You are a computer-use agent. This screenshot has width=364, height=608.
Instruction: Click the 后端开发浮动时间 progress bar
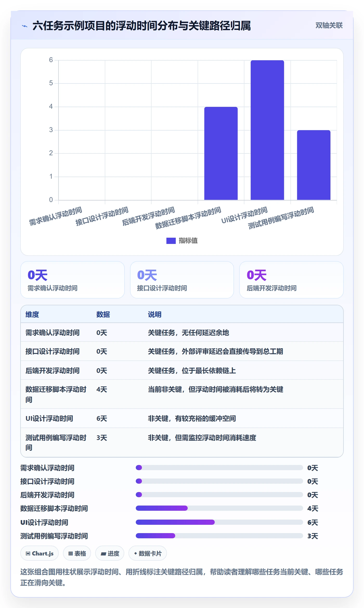(x=219, y=495)
